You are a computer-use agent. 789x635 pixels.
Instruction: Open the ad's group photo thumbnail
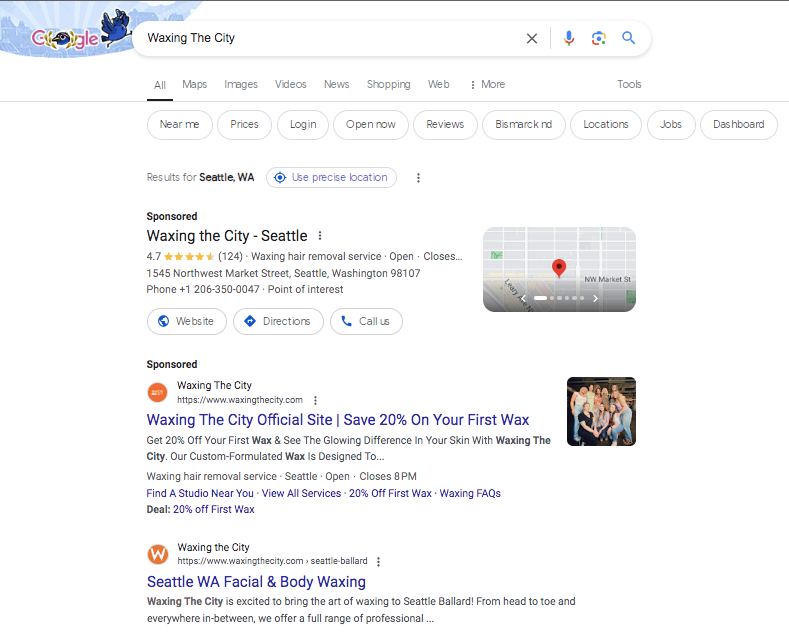(x=601, y=412)
